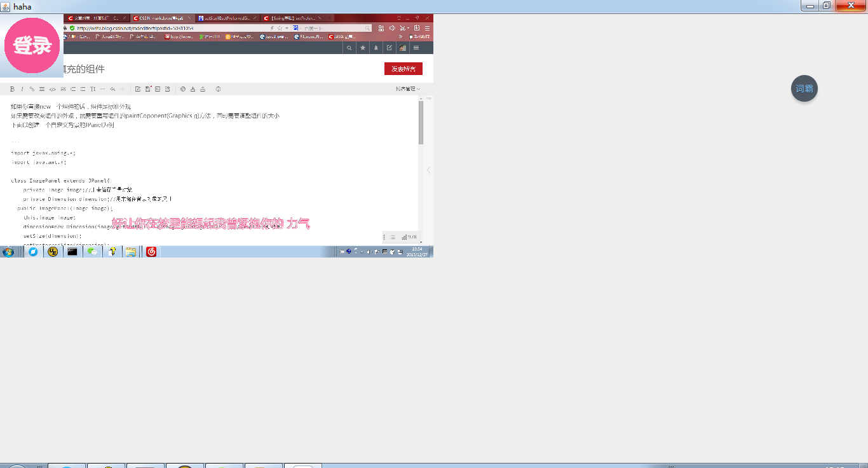Open the yellow round app icon in inner taskbar
Viewport: 868px width, 468px height.
(x=53, y=252)
